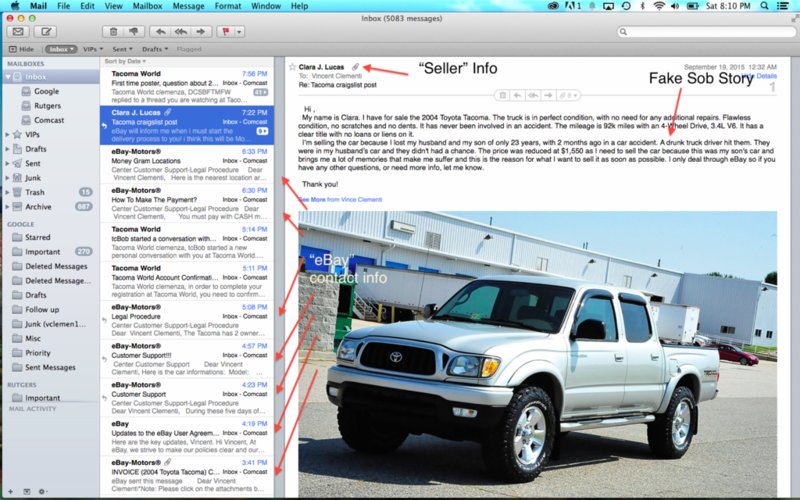Select Flagged in the favorites bar
The height and width of the screenshot is (500, 800).
tap(189, 49)
